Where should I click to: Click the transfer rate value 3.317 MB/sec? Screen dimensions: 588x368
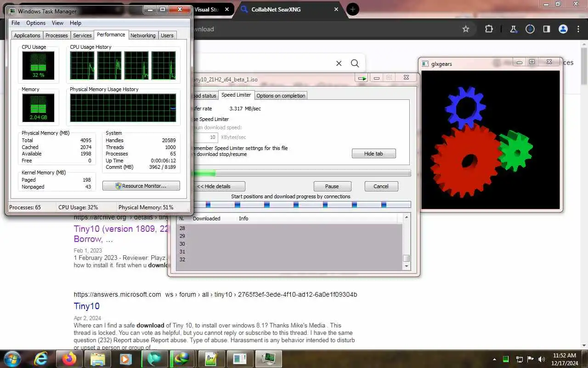(245, 109)
